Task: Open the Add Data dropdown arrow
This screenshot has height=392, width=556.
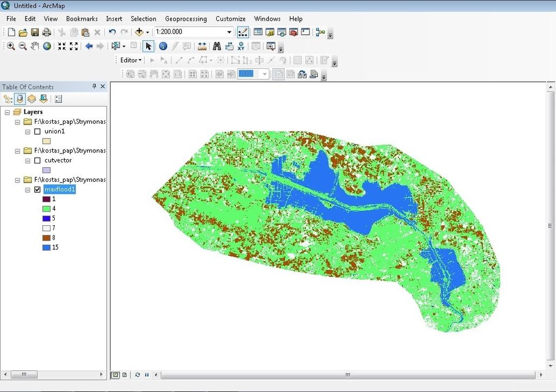Action: (148, 32)
